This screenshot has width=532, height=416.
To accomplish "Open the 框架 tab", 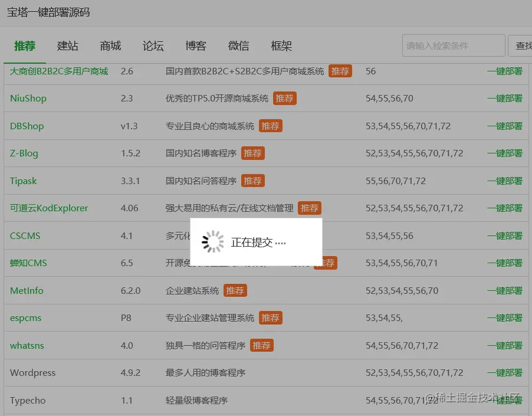I will (x=281, y=46).
